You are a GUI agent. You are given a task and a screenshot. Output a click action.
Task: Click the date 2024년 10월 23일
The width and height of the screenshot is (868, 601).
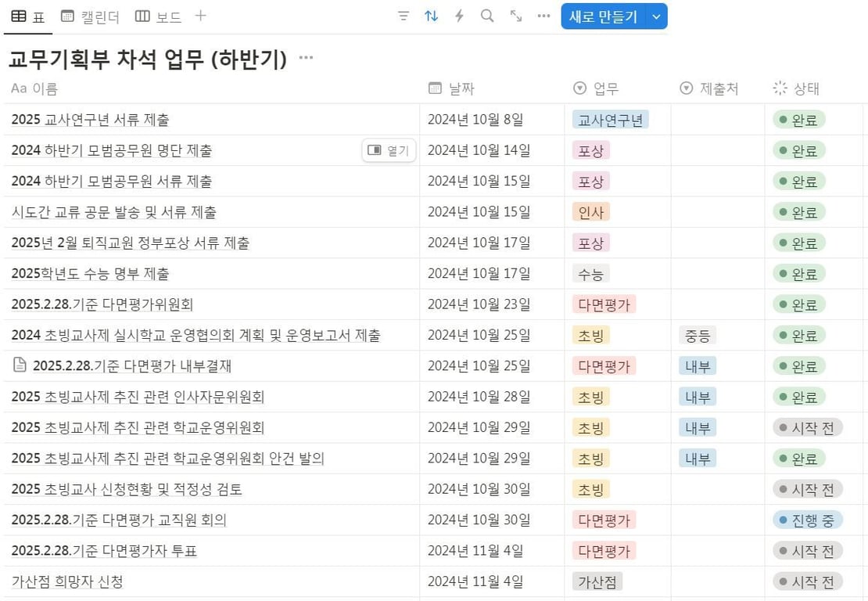[479, 304]
